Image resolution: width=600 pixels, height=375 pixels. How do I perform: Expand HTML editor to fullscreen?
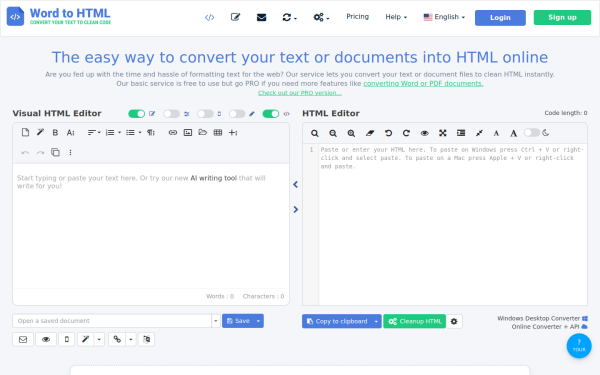[443, 133]
